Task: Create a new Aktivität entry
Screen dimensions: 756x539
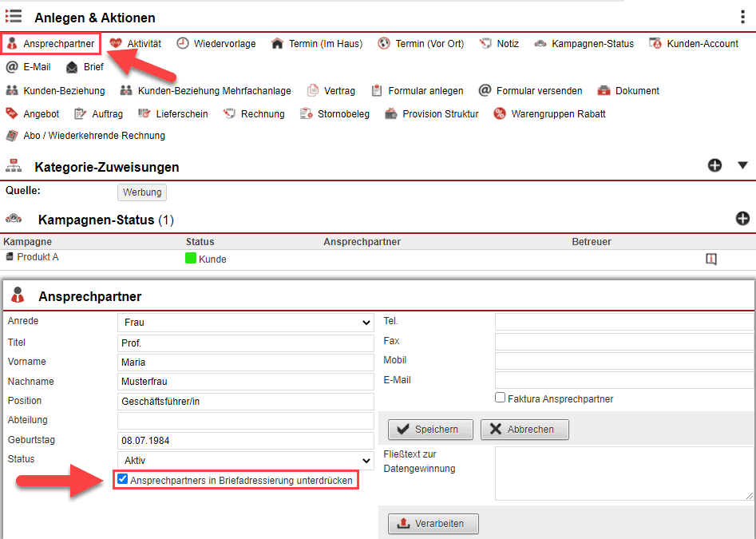Action: click(135, 44)
